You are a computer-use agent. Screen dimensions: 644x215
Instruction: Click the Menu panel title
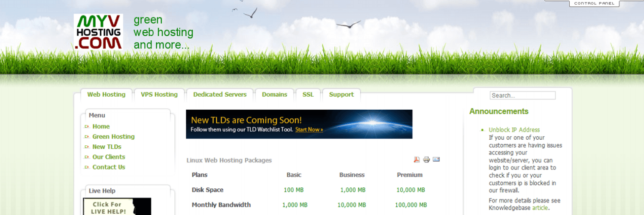(x=97, y=115)
